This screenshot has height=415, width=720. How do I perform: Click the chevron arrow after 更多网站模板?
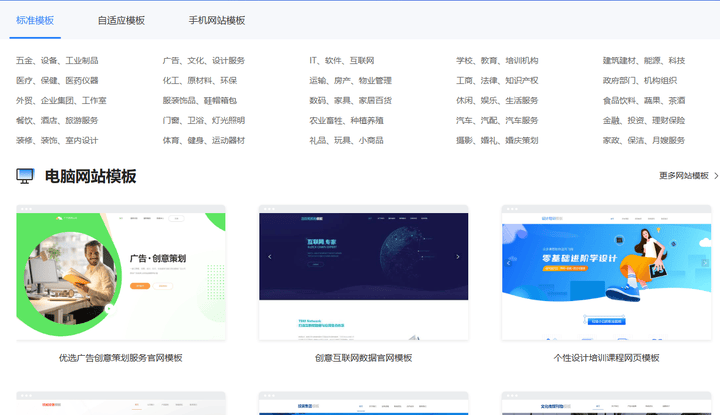pos(715,176)
